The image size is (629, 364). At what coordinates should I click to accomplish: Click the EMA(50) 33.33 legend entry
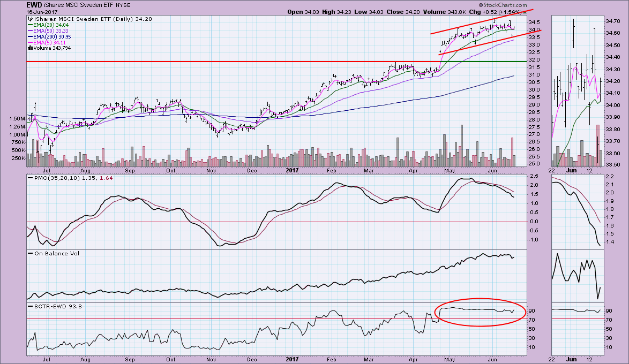coord(48,31)
